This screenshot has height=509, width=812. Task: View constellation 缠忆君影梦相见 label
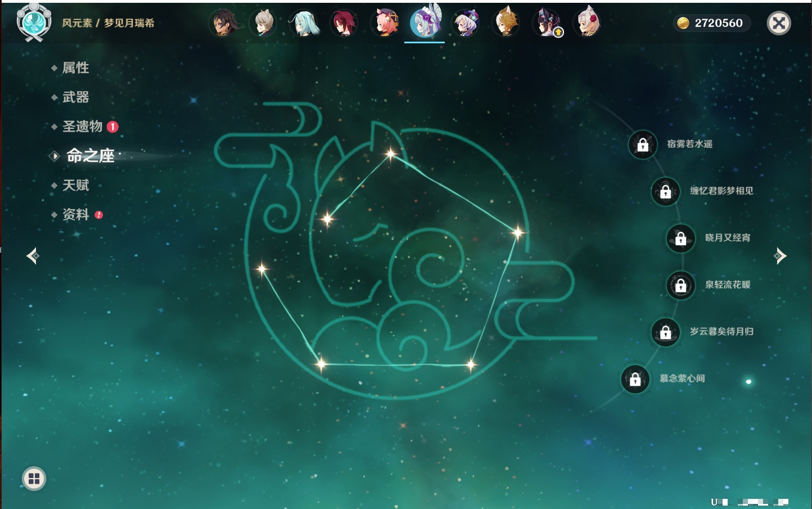click(x=722, y=191)
